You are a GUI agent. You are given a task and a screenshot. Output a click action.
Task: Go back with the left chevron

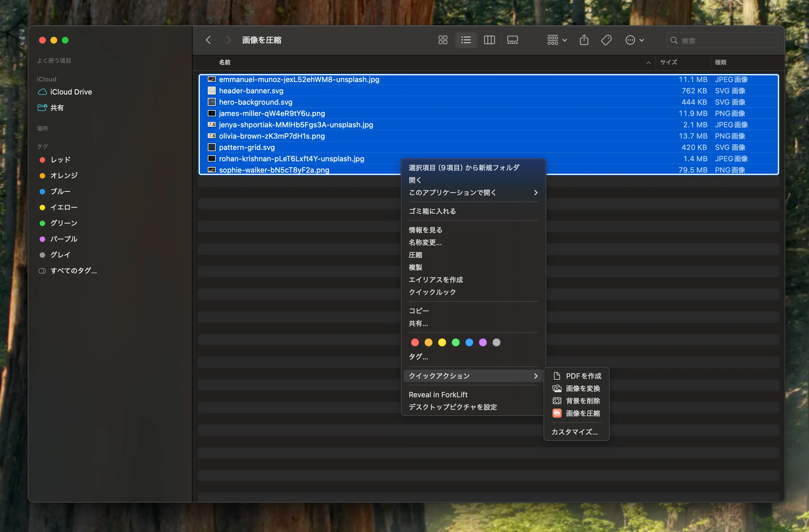pos(208,40)
